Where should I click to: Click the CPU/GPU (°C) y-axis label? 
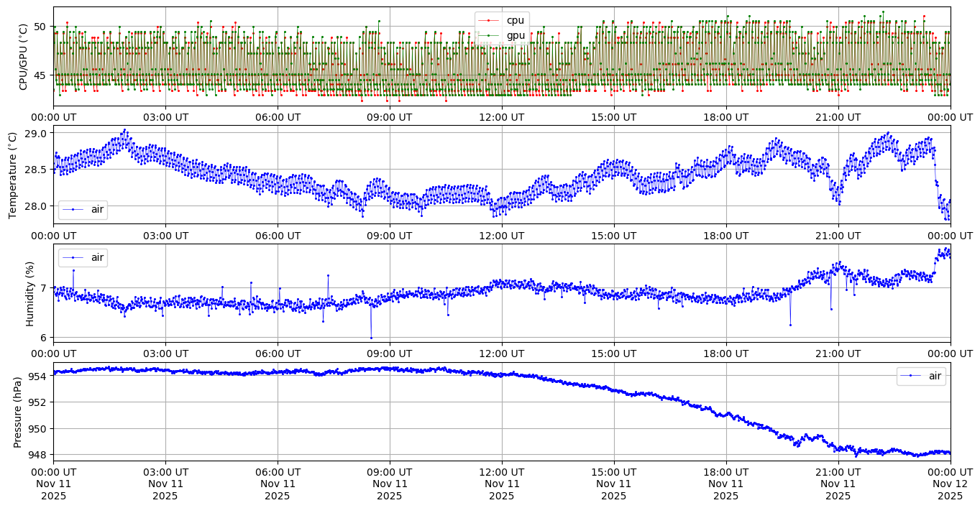[23, 57]
